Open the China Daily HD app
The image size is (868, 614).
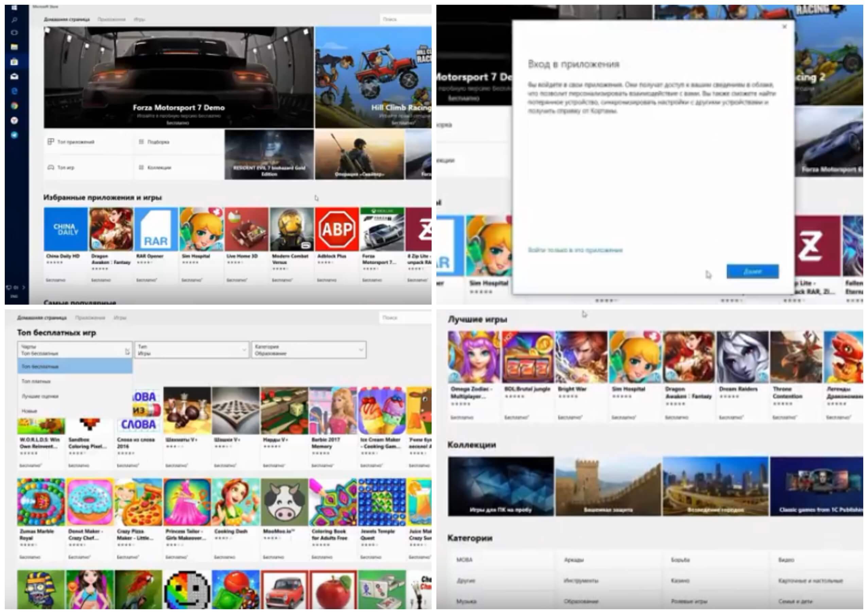pos(66,245)
